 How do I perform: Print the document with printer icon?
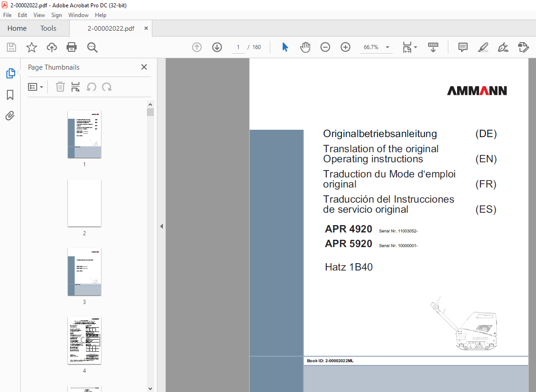click(x=72, y=47)
